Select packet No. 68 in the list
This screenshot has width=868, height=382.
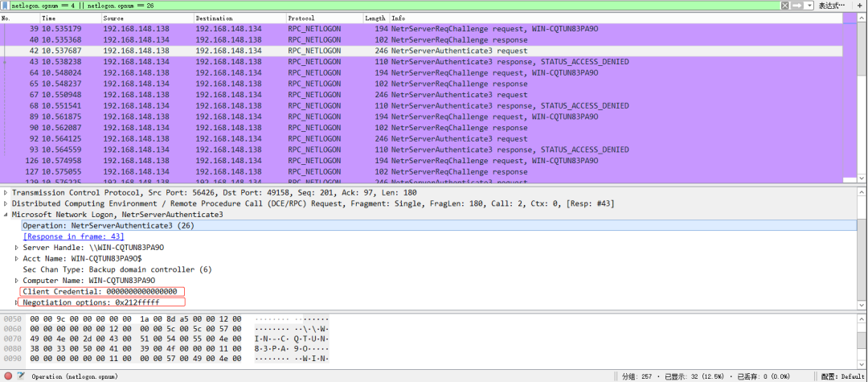[x=421, y=105]
